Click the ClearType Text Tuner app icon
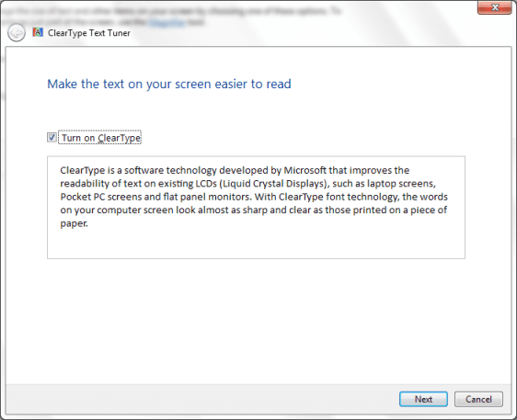Screen dimensions: 517x420 38,32
